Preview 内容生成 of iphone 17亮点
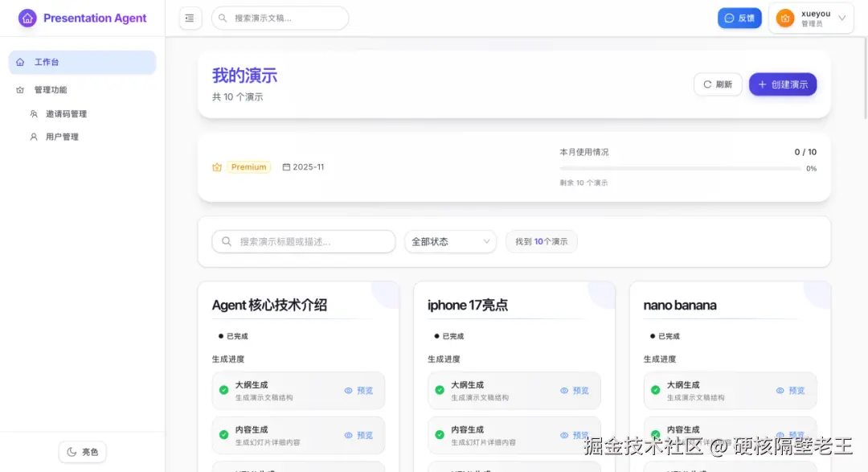 coord(575,436)
